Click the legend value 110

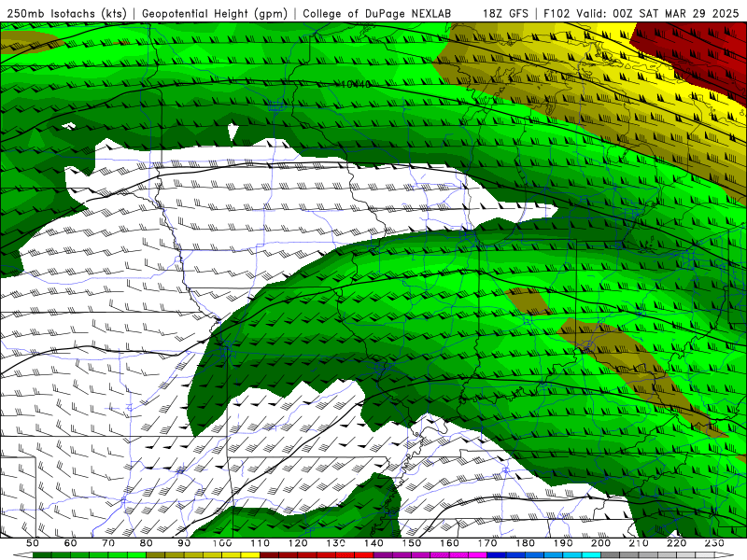[261, 543]
